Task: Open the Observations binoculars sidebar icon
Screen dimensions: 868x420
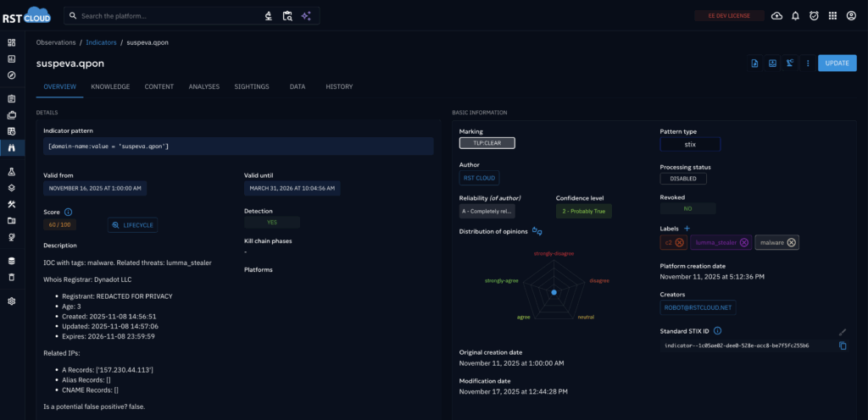Action: [12, 147]
